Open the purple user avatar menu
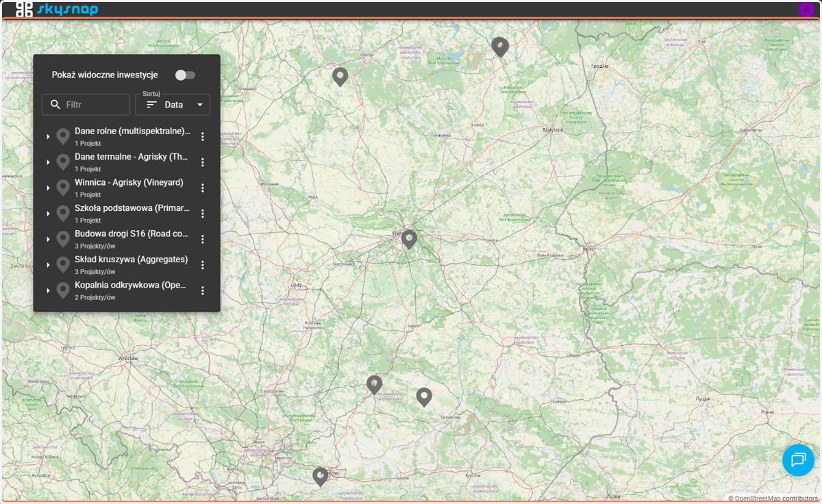The width and height of the screenshot is (822, 504). point(806,9)
